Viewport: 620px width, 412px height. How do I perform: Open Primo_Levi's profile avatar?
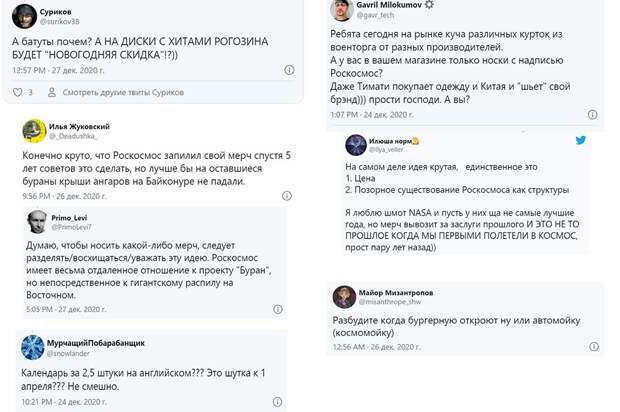37,222
